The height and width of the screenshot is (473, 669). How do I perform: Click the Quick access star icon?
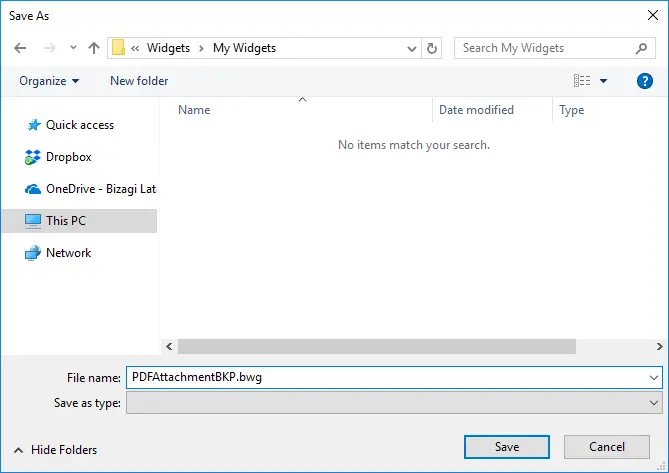(33, 125)
